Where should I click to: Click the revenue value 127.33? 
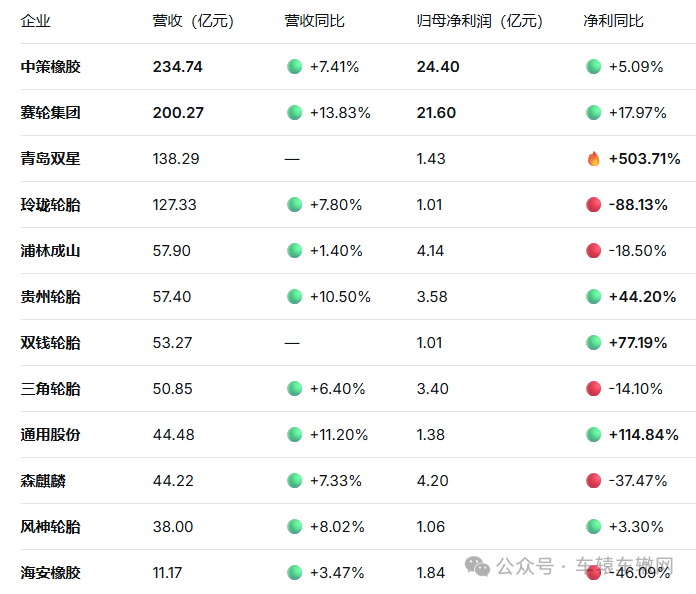click(174, 205)
